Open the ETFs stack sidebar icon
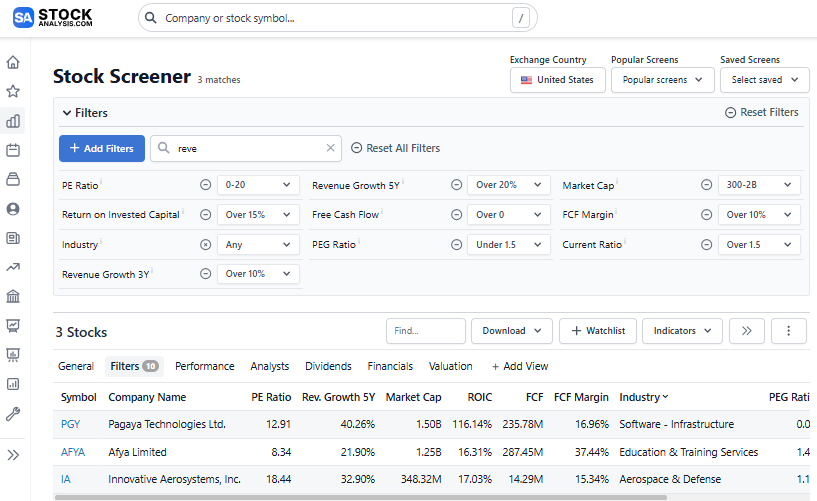817x501 pixels. (13, 180)
